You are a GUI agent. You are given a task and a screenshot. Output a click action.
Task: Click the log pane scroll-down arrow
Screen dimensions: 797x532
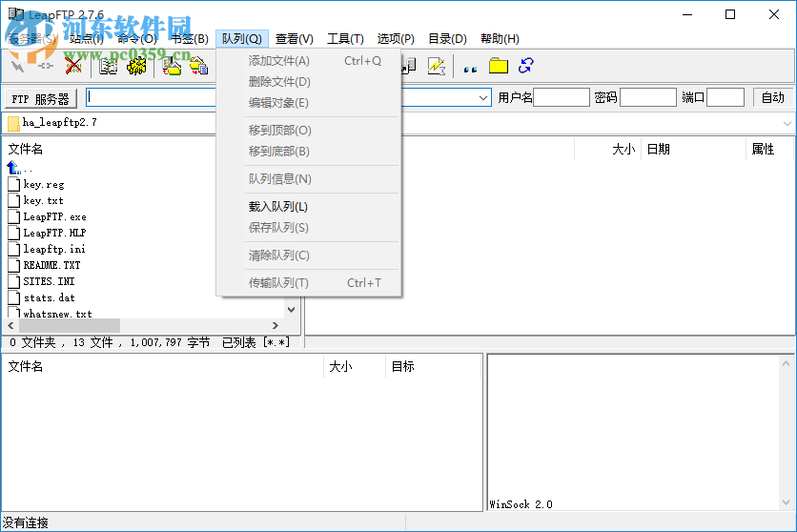pos(786,502)
